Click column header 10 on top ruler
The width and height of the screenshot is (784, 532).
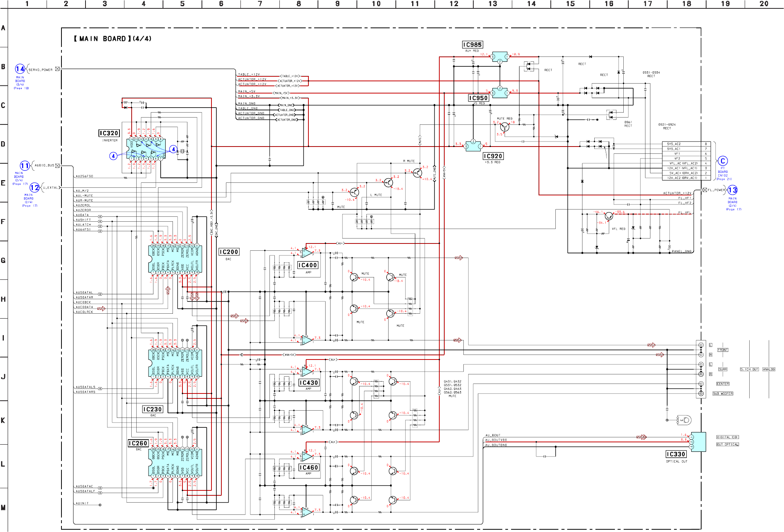coord(376,4)
